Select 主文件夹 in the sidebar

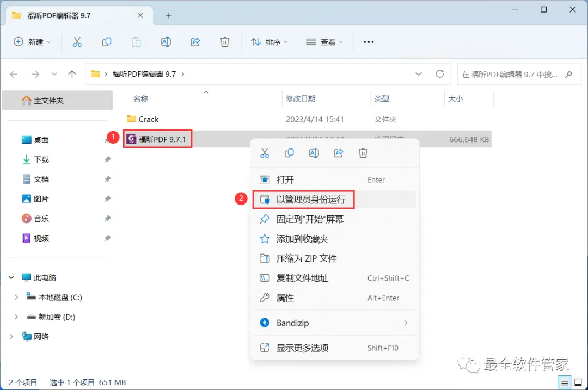pyautogui.click(x=57, y=101)
